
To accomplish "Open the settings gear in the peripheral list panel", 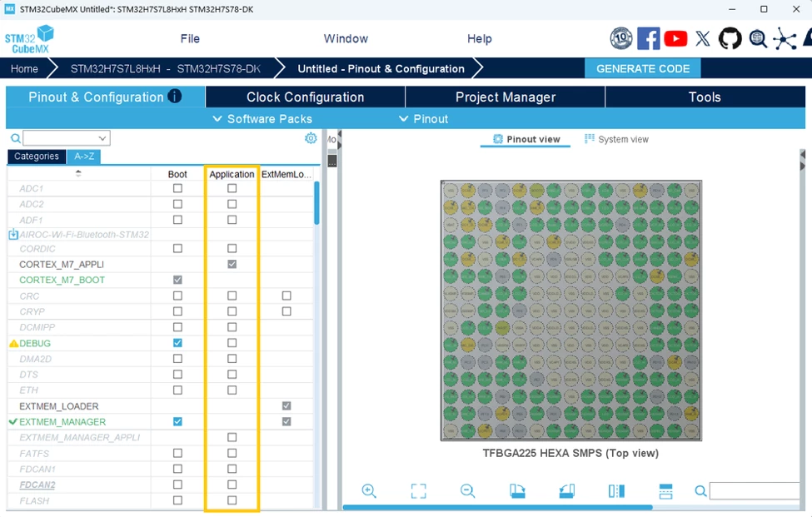I will [x=311, y=138].
